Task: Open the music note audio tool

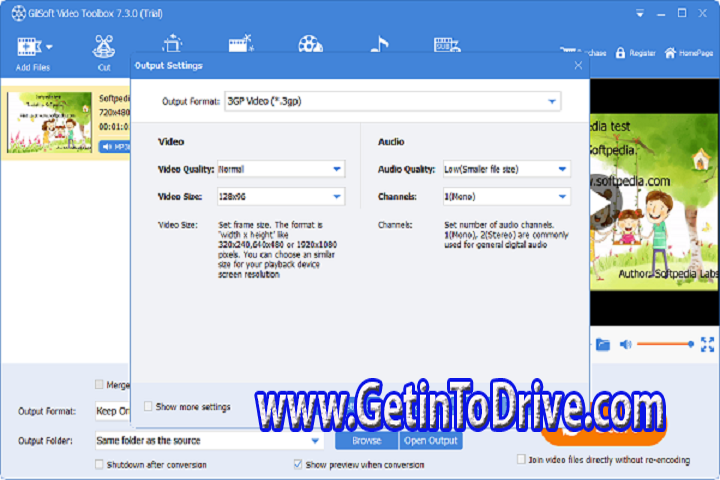Action: 380,44
